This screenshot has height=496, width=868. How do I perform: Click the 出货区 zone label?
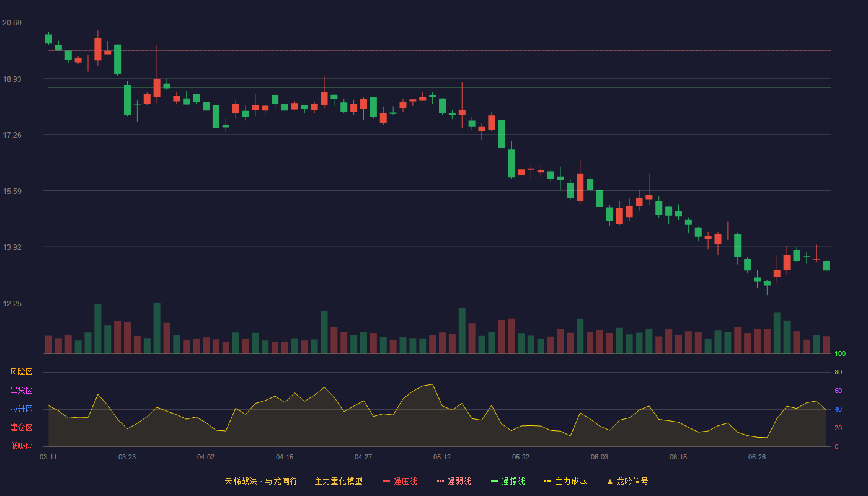pyautogui.click(x=21, y=391)
